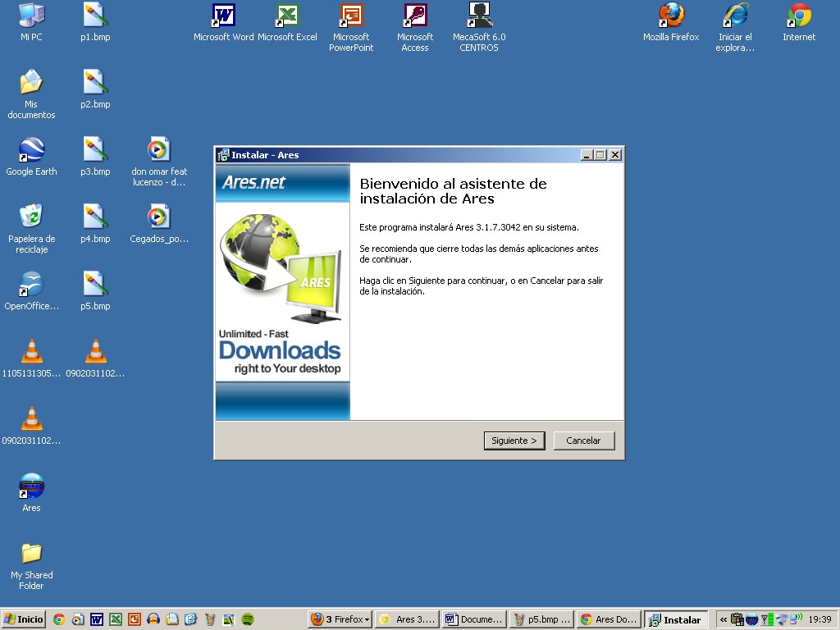
Task: Select the VLC file 1105131305
Action: coord(31,358)
